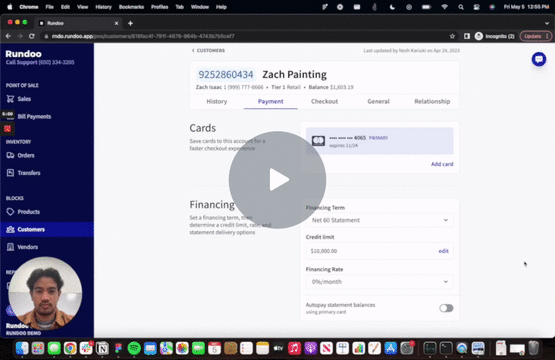Click the battery status icon
Image resolution: width=555 pixels, height=360 pixels.
point(426,7)
